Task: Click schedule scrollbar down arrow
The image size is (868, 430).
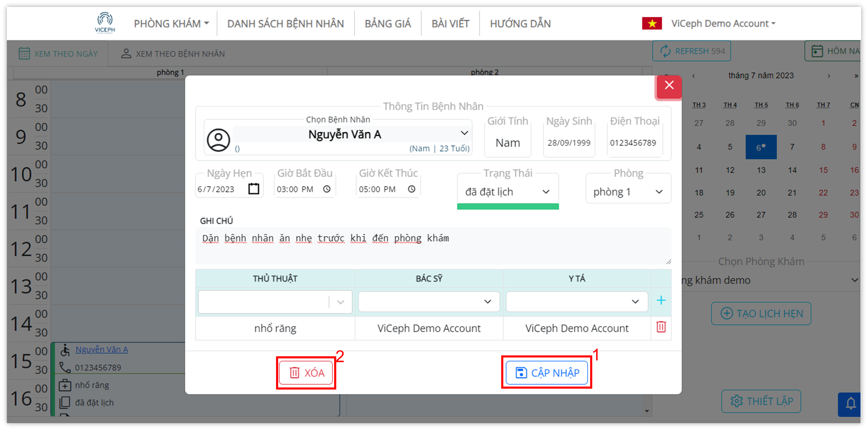Action: (647, 411)
